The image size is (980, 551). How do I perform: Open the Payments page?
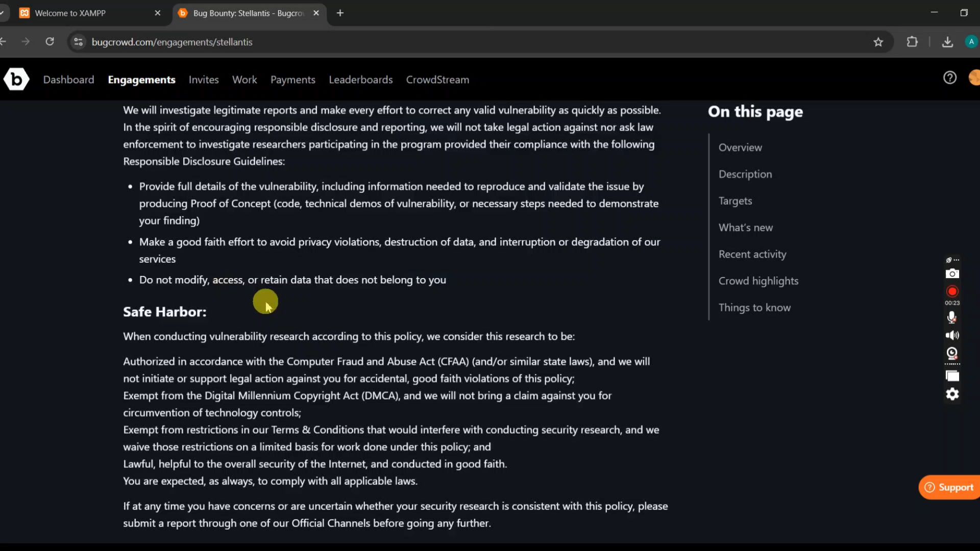(293, 80)
